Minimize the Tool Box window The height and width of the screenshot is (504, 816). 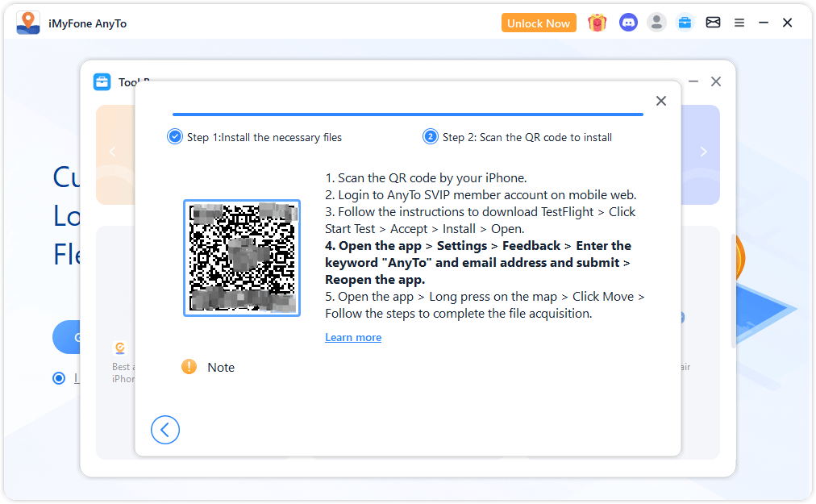(693, 81)
